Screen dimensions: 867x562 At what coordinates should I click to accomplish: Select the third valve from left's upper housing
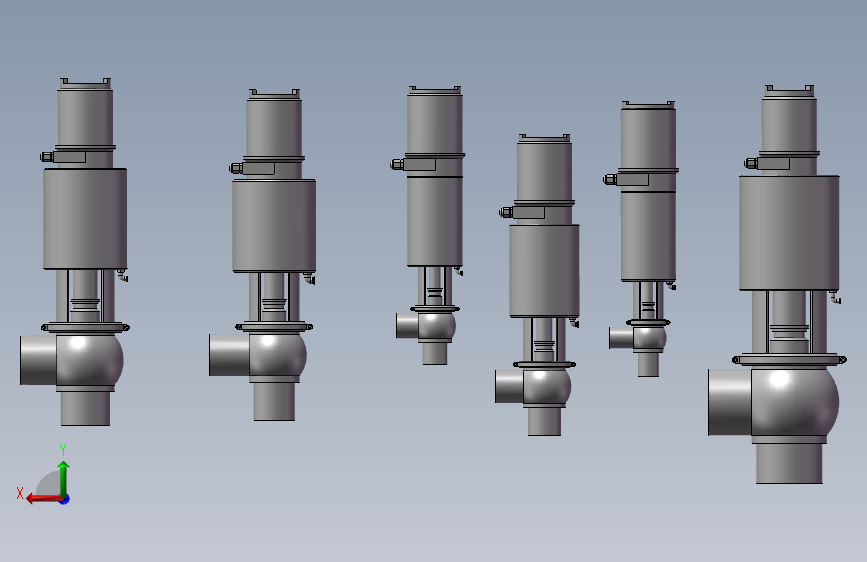click(435, 123)
